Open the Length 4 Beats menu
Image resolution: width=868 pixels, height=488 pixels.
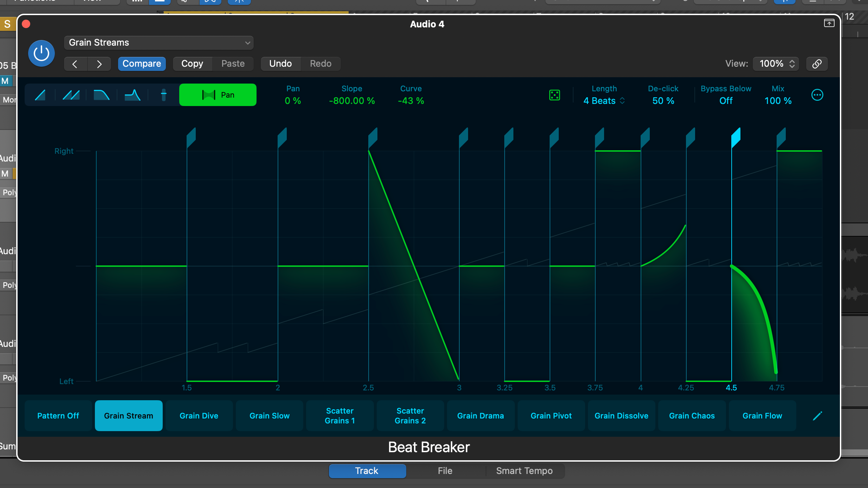[x=604, y=101]
